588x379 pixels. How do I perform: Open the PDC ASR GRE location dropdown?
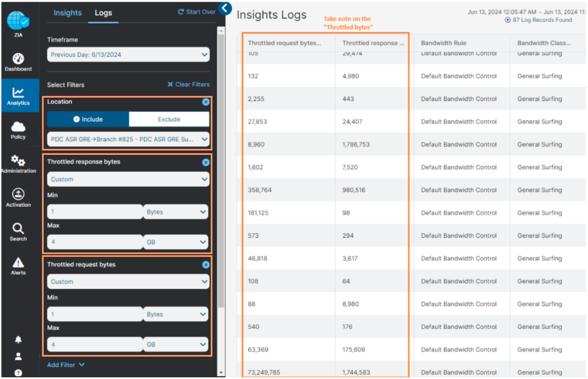click(x=128, y=140)
